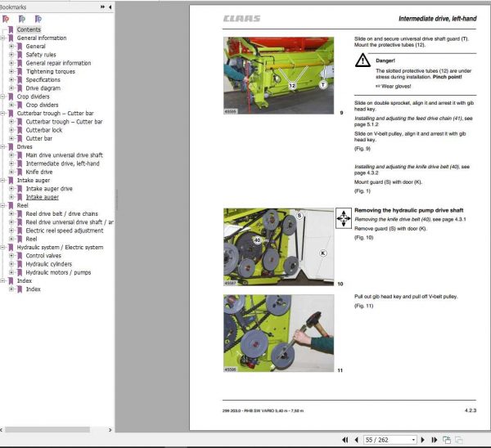The width and height of the screenshot is (491, 448).
Task: Click the second bookmark toolbar flag icon
Action: (x=22, y=19)
